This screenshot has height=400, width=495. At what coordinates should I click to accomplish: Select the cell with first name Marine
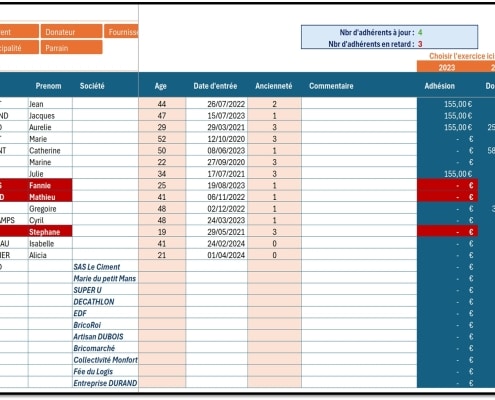pyautogui.click(x=50, y=162)
